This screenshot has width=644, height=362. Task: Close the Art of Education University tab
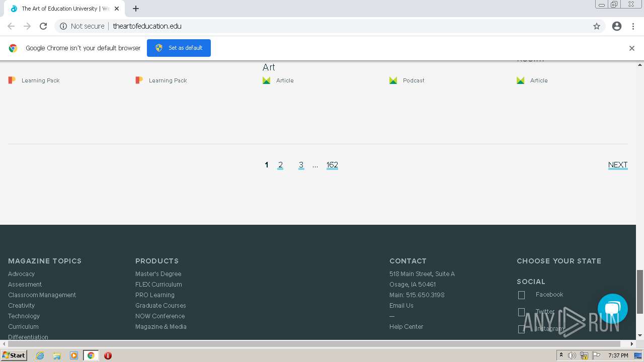click(117, 9)
